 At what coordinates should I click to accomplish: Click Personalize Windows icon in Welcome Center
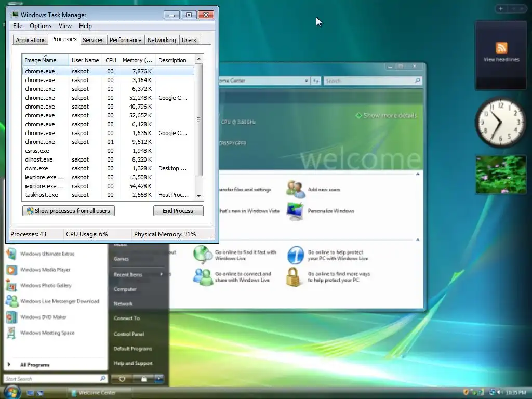click(x=295, y=211)
